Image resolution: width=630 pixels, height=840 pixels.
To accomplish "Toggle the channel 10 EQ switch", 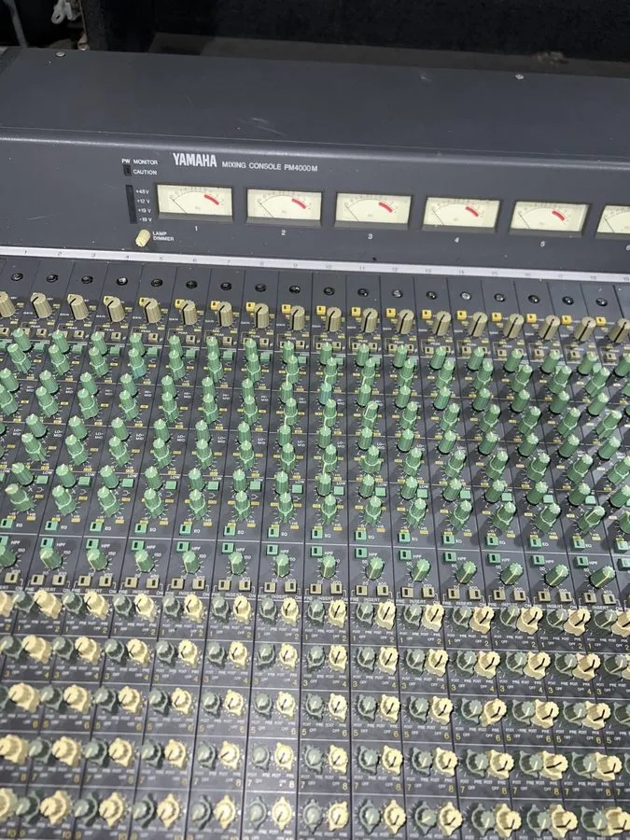I will coord(316,533).
